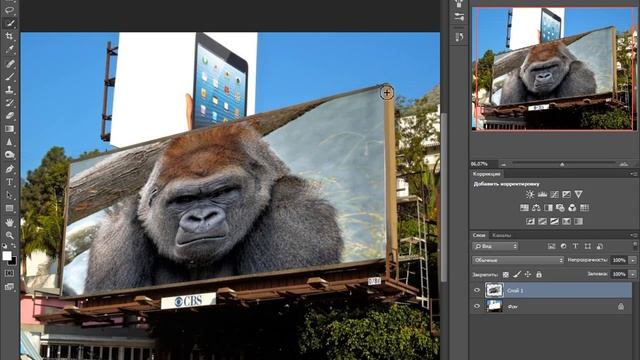Add a Levels adjustment (histogram icon)
The height and width of the screenshot is (360, 640).
click(542, 194)
